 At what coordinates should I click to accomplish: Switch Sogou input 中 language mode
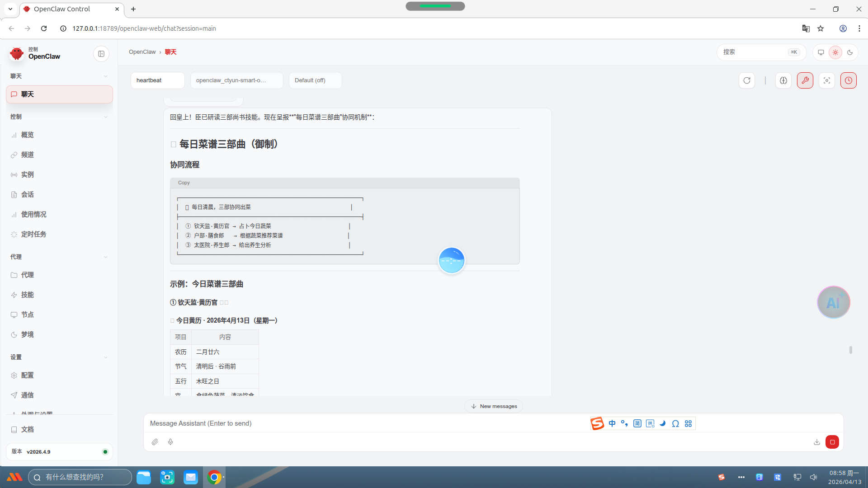click(x=612, y=423)
